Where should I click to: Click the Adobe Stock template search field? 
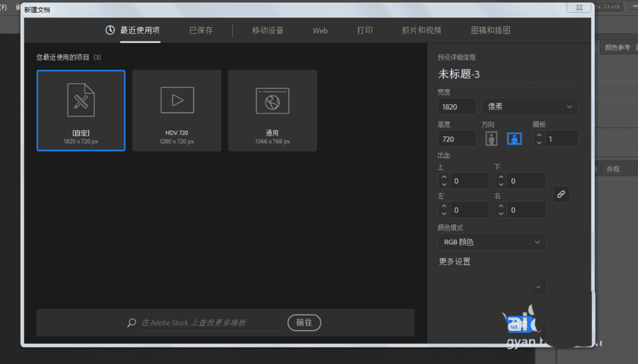pos(212,323)
